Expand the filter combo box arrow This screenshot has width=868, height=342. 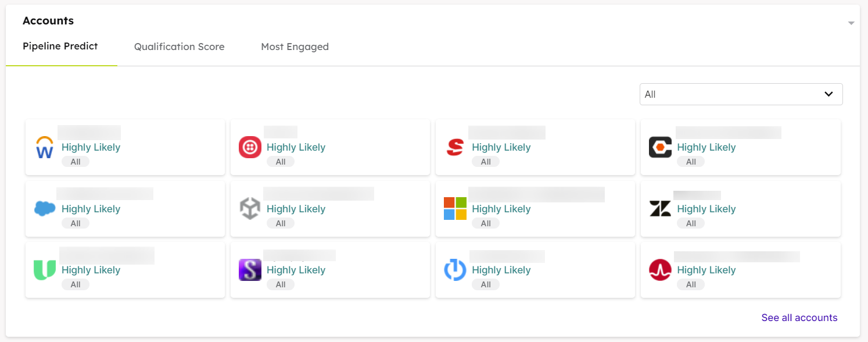click(x=828, y=94)
